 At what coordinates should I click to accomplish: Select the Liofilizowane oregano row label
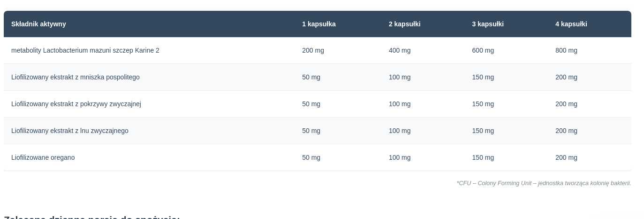click(43, 157)
